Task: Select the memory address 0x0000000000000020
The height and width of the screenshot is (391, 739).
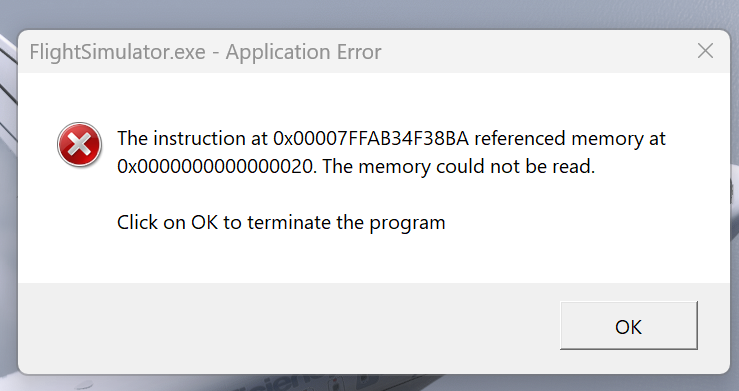Action: pos(215,166)
